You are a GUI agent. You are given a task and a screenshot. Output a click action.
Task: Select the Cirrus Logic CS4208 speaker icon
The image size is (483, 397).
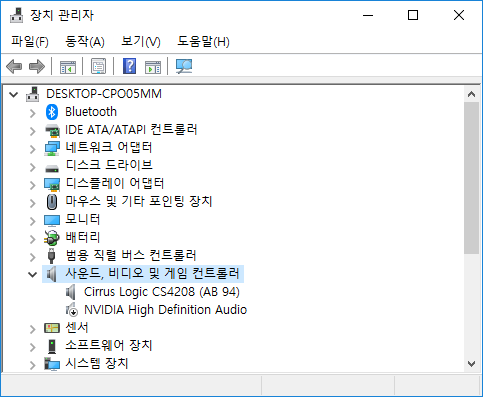(x=71, y=292)
